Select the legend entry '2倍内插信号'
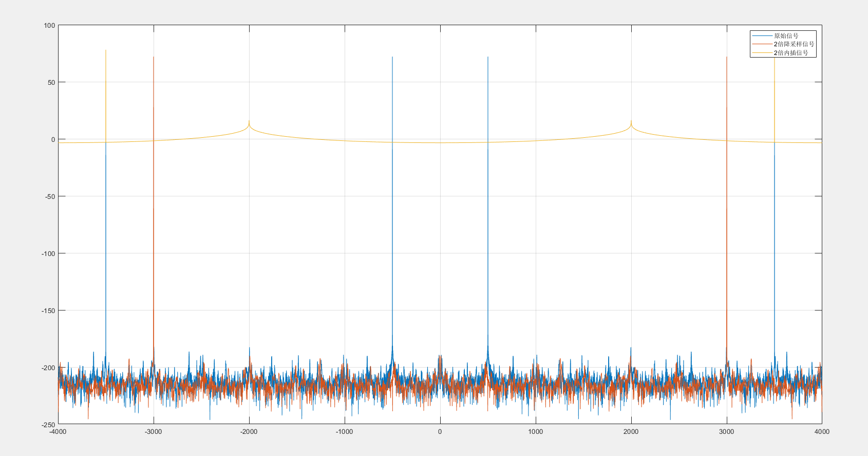Viewport: 868px width, 456px height. point(791,53)
